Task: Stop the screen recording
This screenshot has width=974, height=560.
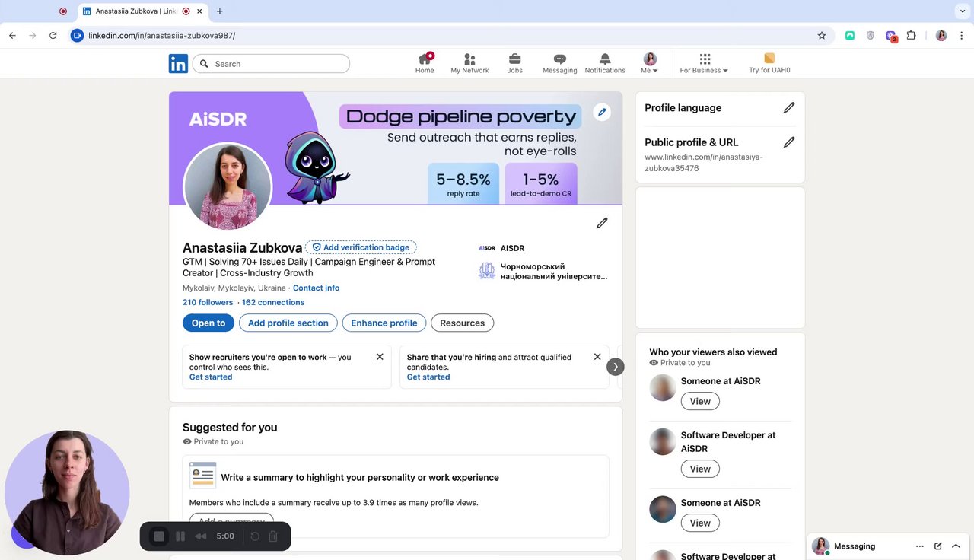Action: (158, 536)
